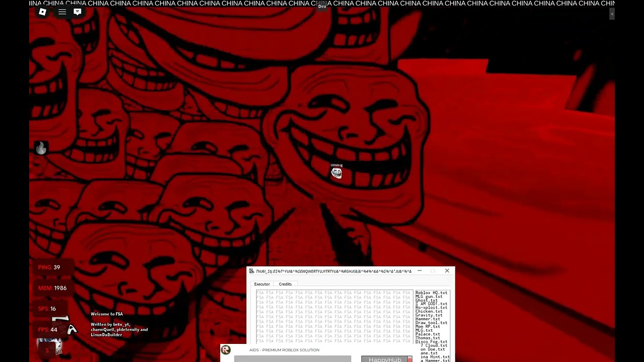Switch to the Executor tab
Image resolution: width=644 pixels, height=362 pixels.
click(262, 284)
